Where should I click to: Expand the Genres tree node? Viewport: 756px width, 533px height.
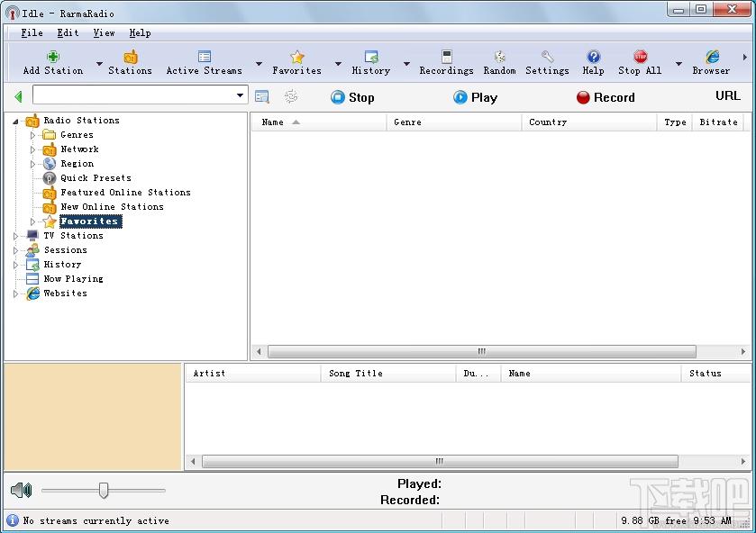coord(32,135)
